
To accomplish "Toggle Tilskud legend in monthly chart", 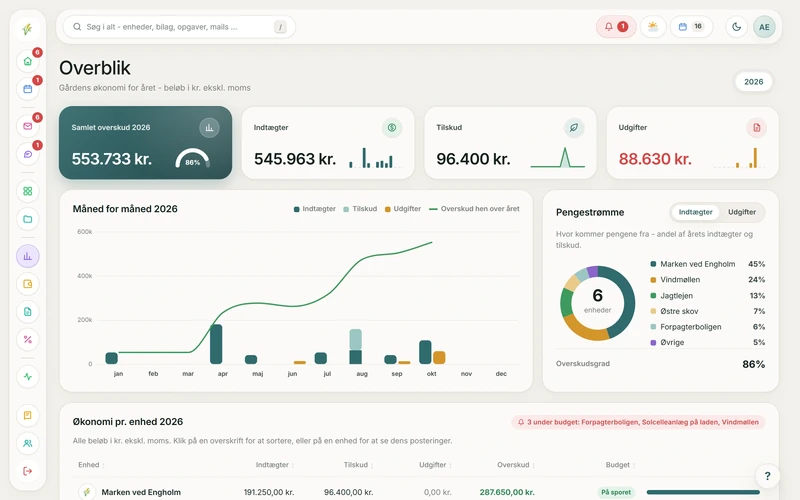I will click(x=360, y=209).
